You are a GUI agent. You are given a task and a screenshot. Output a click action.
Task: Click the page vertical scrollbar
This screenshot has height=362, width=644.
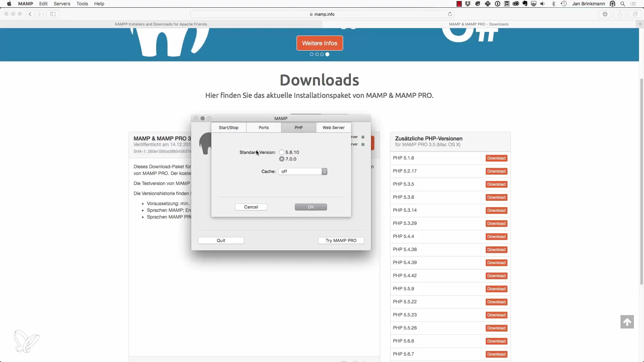pos(641,181)
